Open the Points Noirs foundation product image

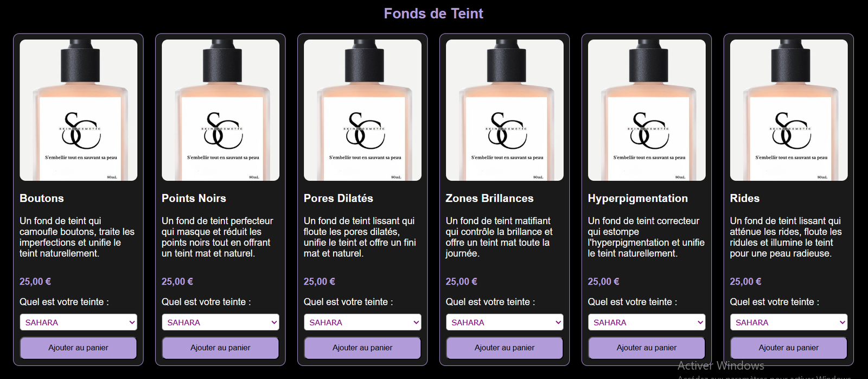point(220,110)
